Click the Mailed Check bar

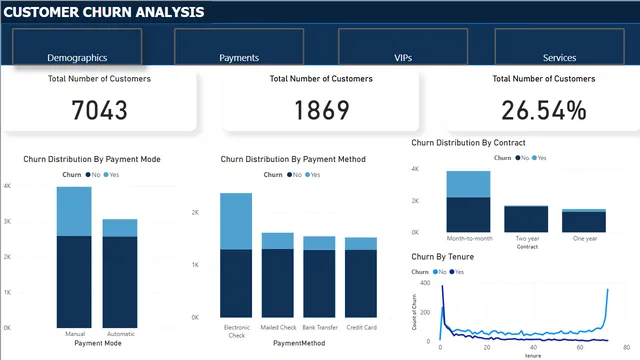click(278, 275)
